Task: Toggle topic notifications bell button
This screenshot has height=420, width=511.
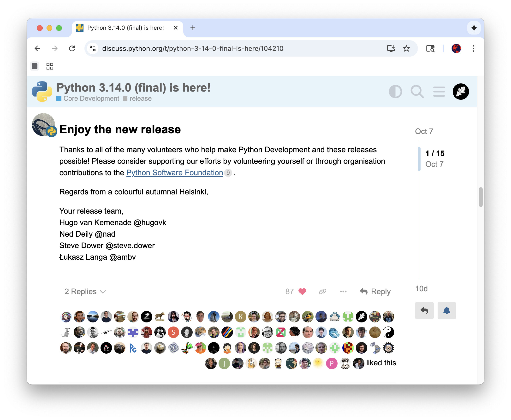Action: pos(446,310)
